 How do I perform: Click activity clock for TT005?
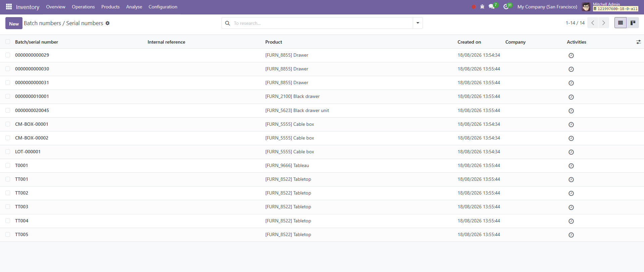tap(571, 235)
